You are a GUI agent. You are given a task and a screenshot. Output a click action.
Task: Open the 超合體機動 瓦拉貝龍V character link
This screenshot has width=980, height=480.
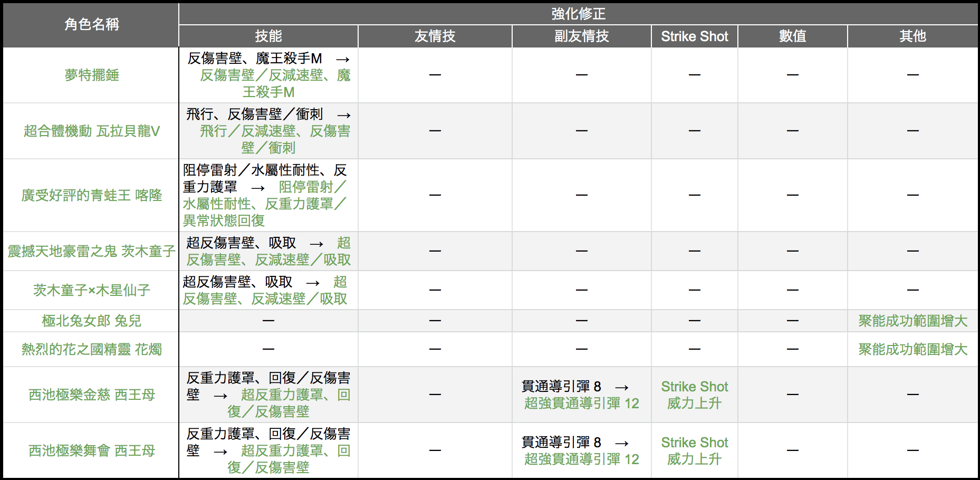92,131
